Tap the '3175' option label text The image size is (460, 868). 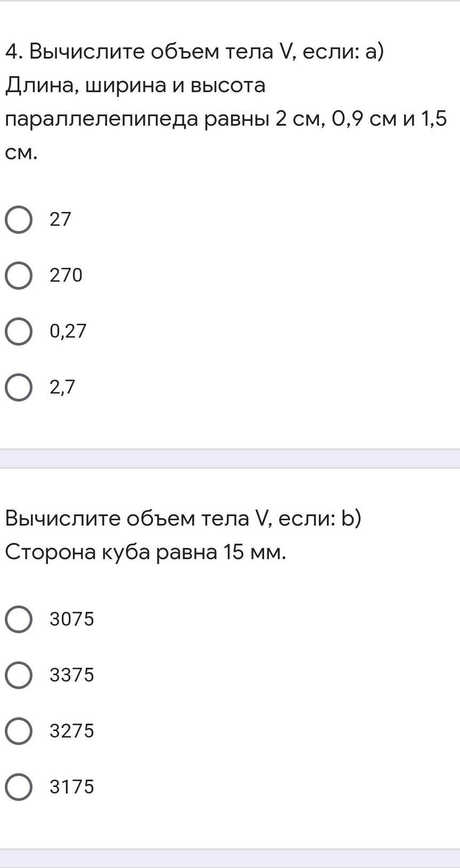[x=71, y=787]
